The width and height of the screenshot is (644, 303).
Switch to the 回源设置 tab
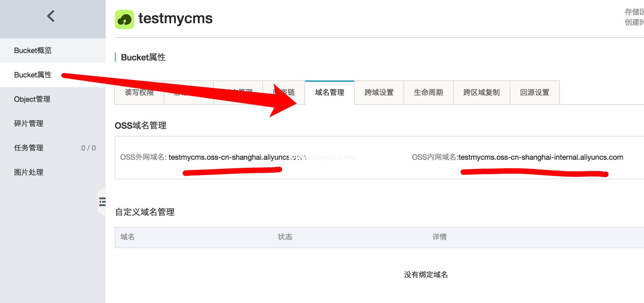click(x=535, y=93)
